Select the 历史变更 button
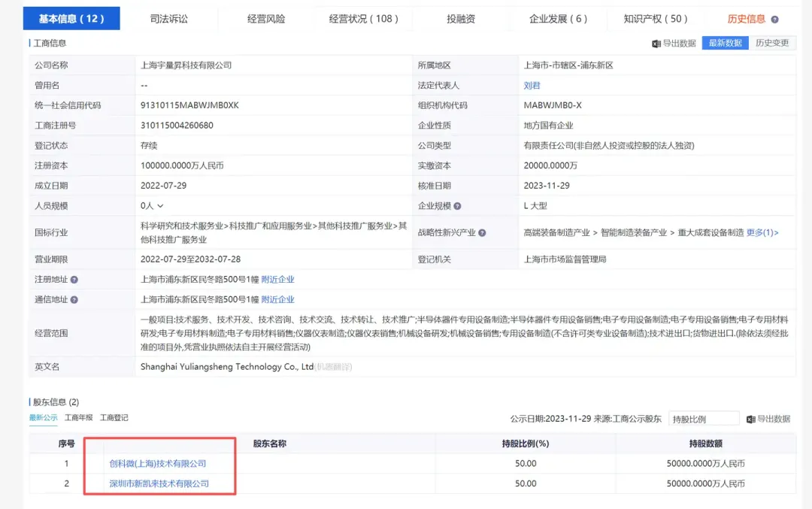 point(772,43)
